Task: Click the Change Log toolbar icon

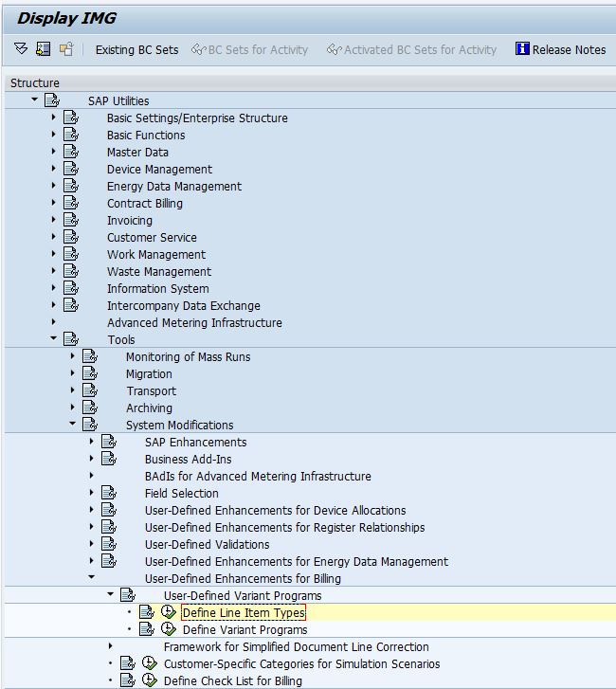Action: click(66, 48)
